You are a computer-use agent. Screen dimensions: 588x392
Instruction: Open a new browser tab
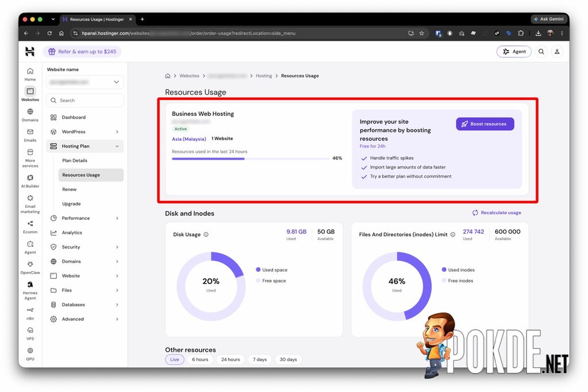click(x=142, y=19)
